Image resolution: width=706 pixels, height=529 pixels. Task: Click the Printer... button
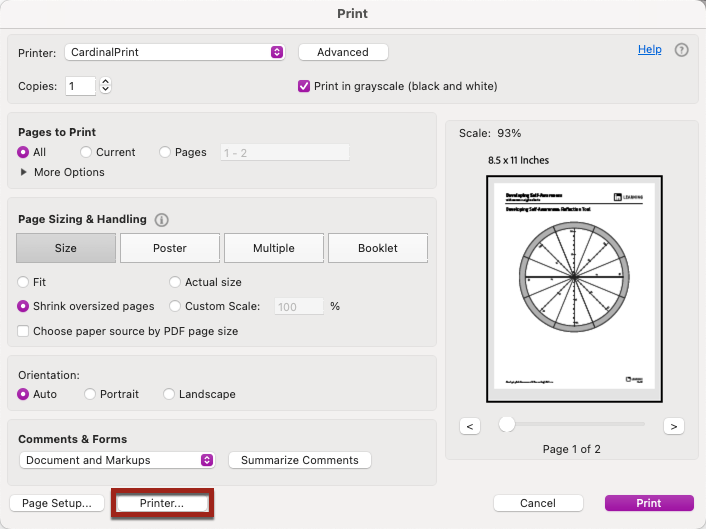click(162, 503)
